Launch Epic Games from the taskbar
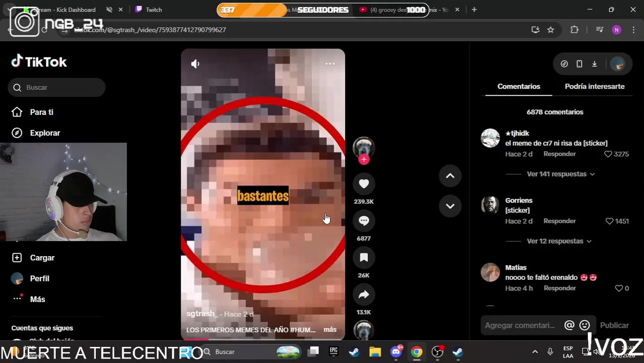 coord(334,351)
